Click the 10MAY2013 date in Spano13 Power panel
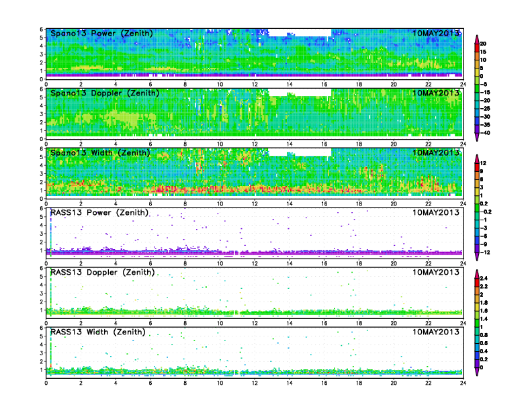This screenshot has height=411, width=532. (x=436, y=33)
